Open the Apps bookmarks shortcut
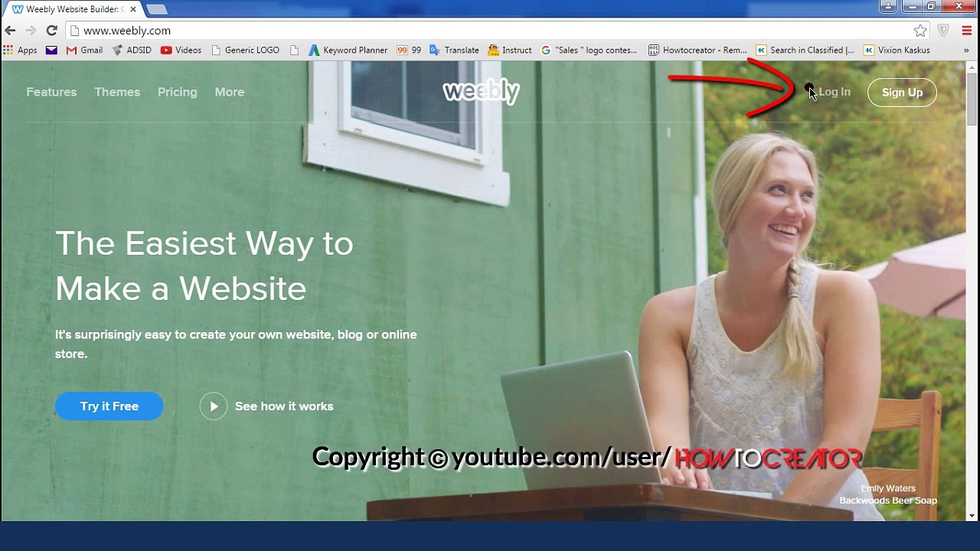This screenshot has width=980, height=551. 20,50
